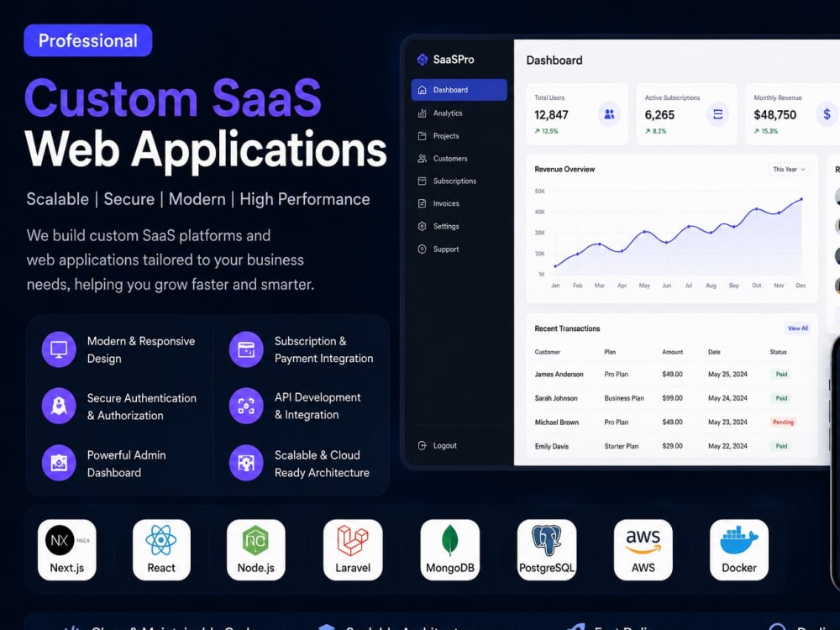This screenshot has width=840, height=630.
Task: Click the Status column header
Action: [x=778, y=352]
